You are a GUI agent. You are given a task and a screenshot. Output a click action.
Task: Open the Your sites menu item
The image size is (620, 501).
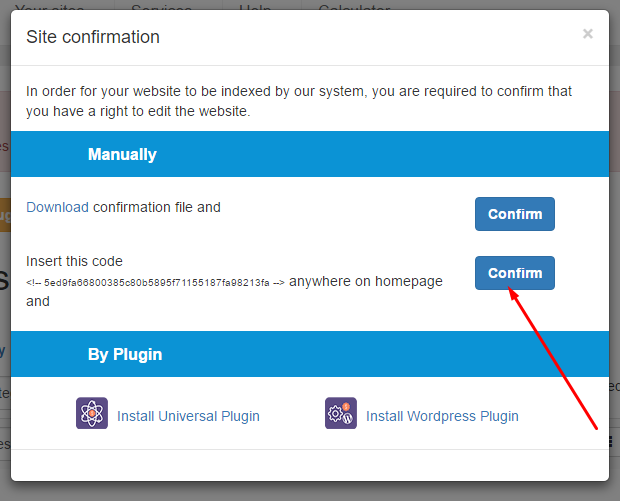[x=50, y=7]
